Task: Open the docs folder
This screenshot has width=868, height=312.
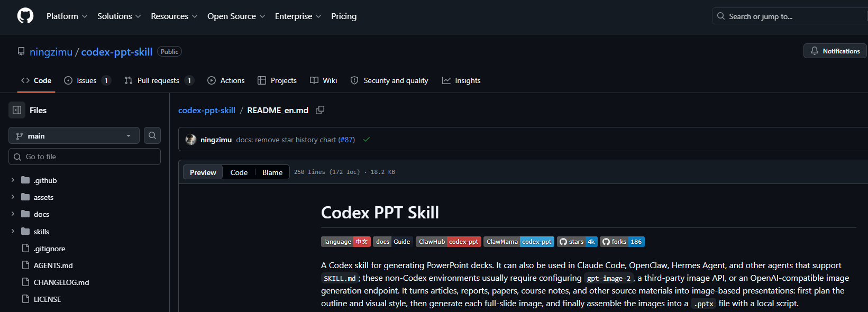Action: tap(41, 214)
